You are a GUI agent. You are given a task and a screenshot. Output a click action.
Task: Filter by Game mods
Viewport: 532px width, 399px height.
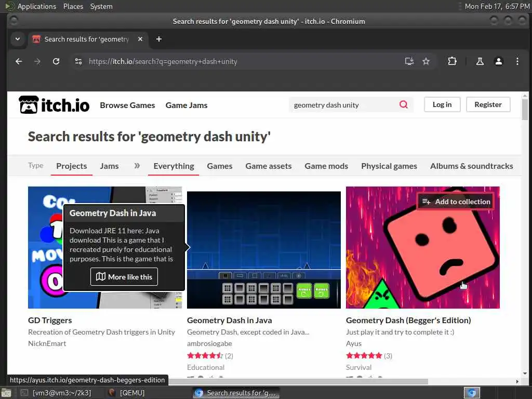326,166
